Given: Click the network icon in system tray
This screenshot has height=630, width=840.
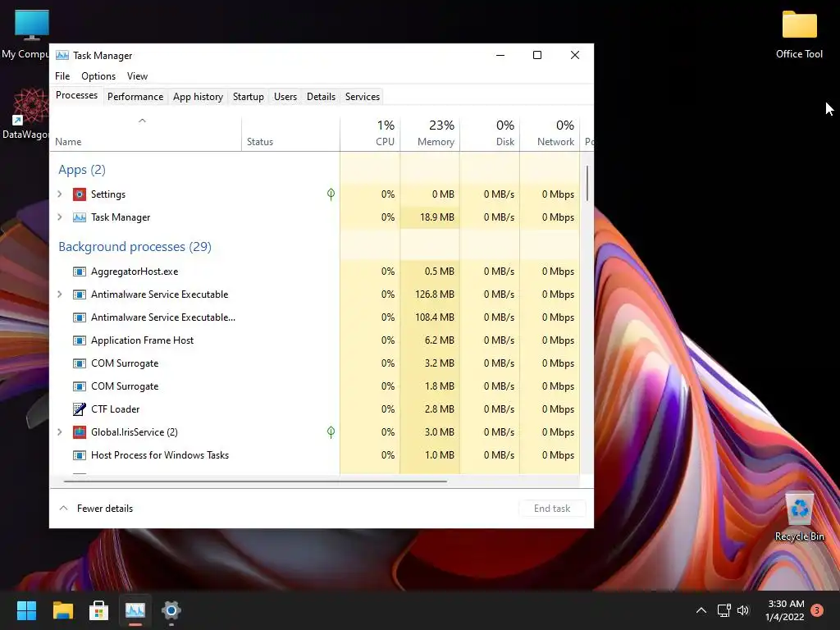Looking at the screenshot, I should click(x=724, y=610).
